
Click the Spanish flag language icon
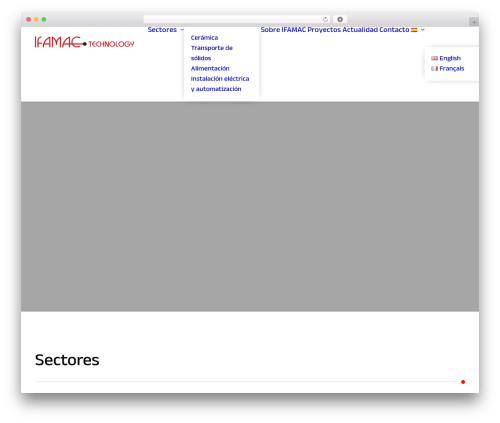pos(414,30)
